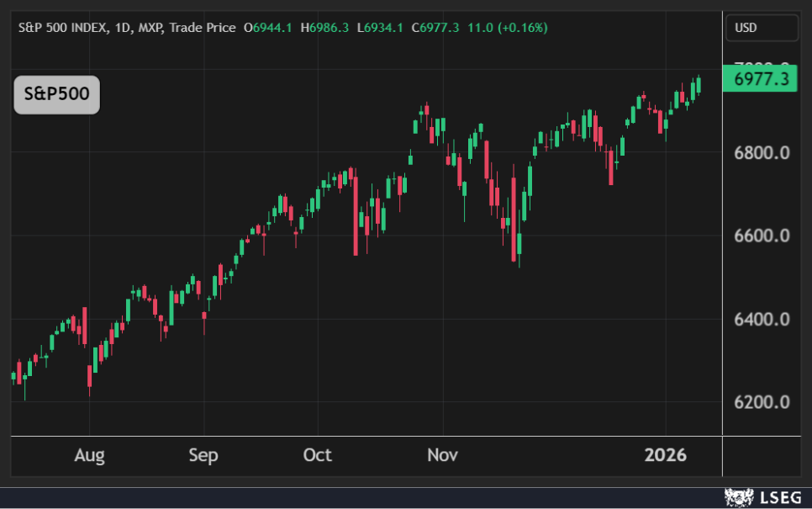Click the open value O6944.1
The image size is (812, 509).
[268, 28]
